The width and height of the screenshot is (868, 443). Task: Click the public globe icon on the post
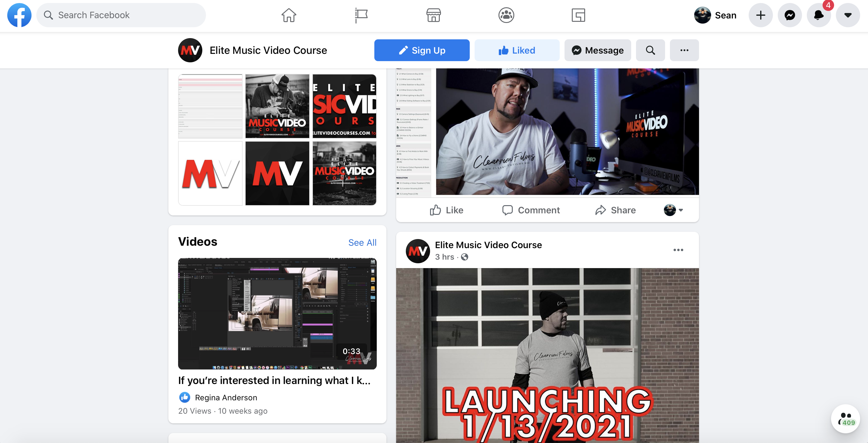click(465, 257)
